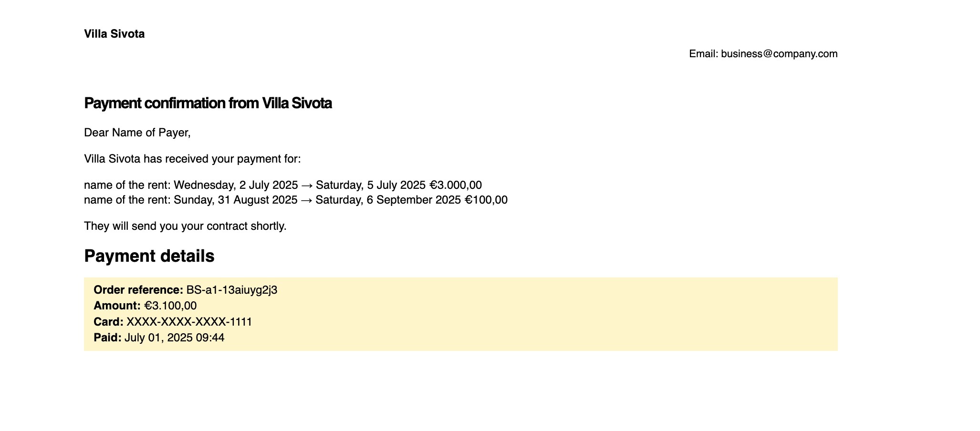Viewport: 980px width, 431px height.
Task: Select the order reference code BS-a1-13aiuyg2j3
Action: point(232,290)
